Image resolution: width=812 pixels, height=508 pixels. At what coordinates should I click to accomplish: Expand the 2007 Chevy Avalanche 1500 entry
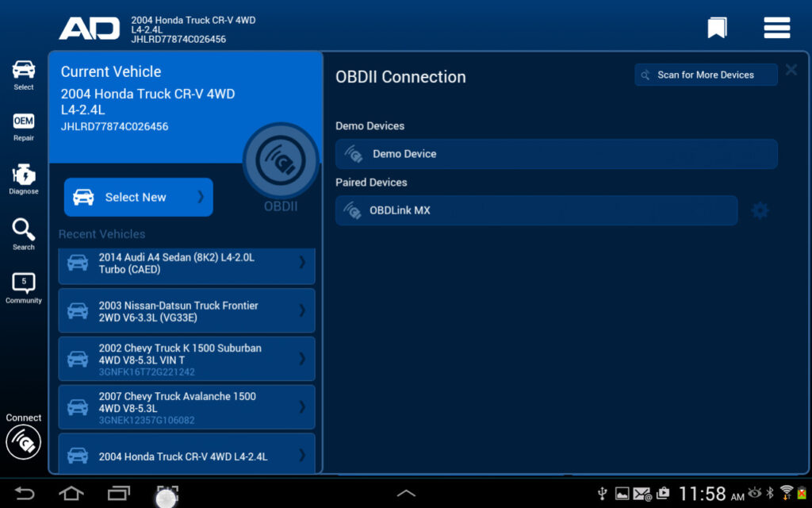(x=186, y=406)
